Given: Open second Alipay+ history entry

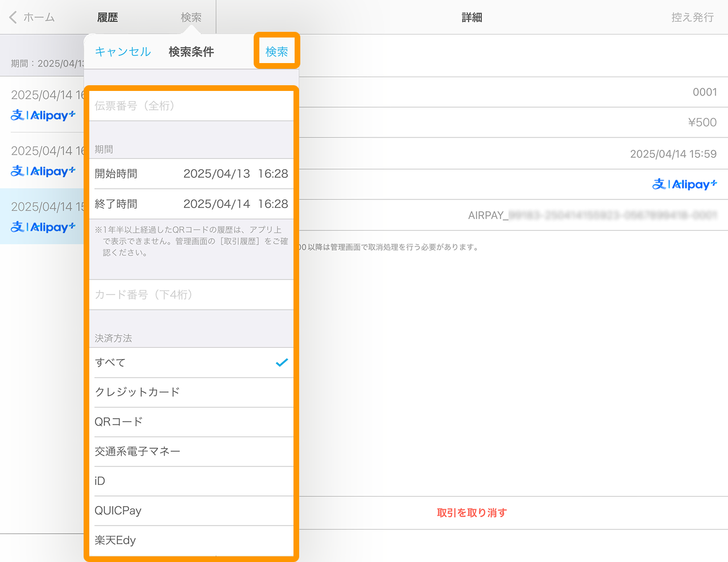Looking at the screenshot, I should [42, 160].
